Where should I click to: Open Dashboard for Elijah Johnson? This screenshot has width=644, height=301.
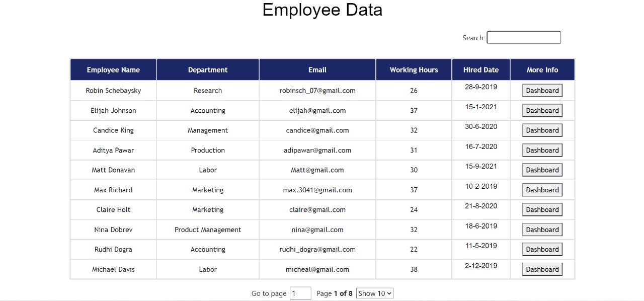point(542,110)
